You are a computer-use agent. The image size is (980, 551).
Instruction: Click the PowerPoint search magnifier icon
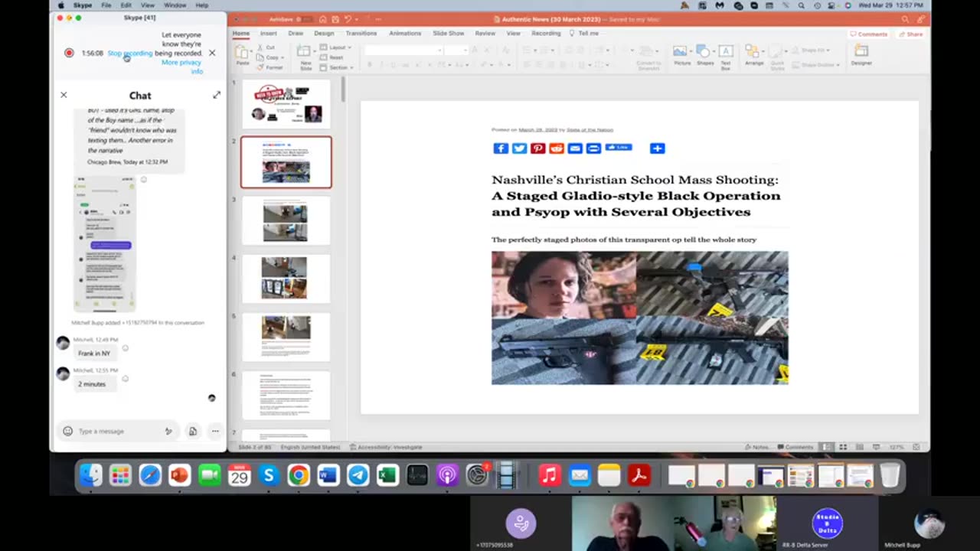coord(906,19)
